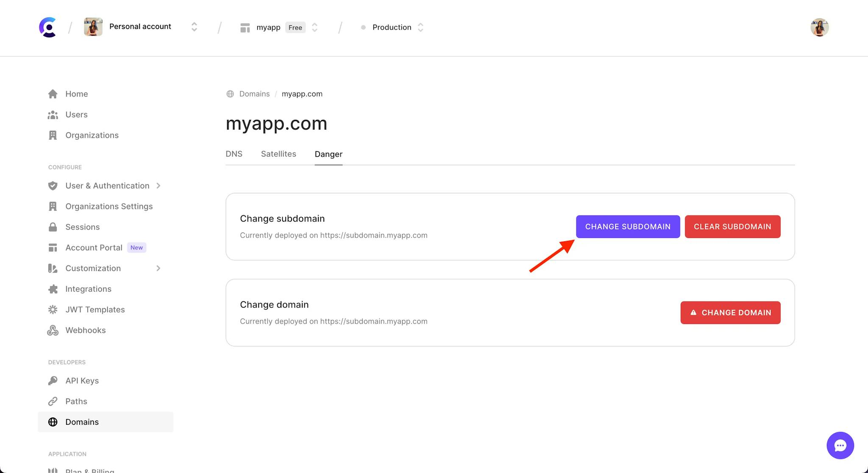Click the Home icon in sidebar

[51, 93]
